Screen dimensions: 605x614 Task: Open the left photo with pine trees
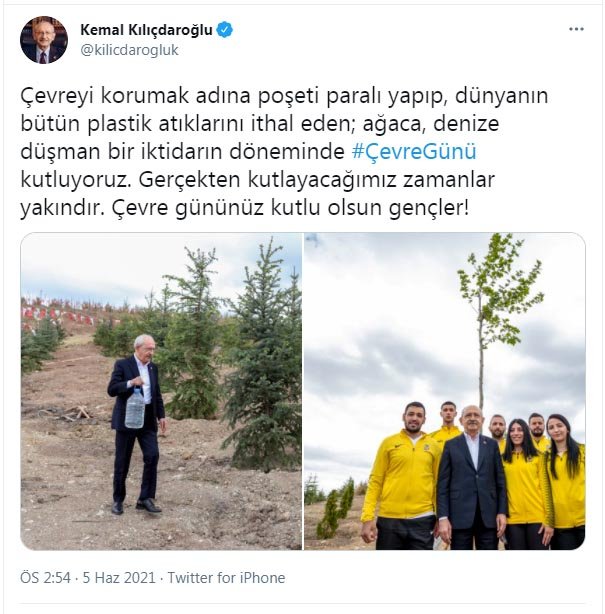[161, 391]
